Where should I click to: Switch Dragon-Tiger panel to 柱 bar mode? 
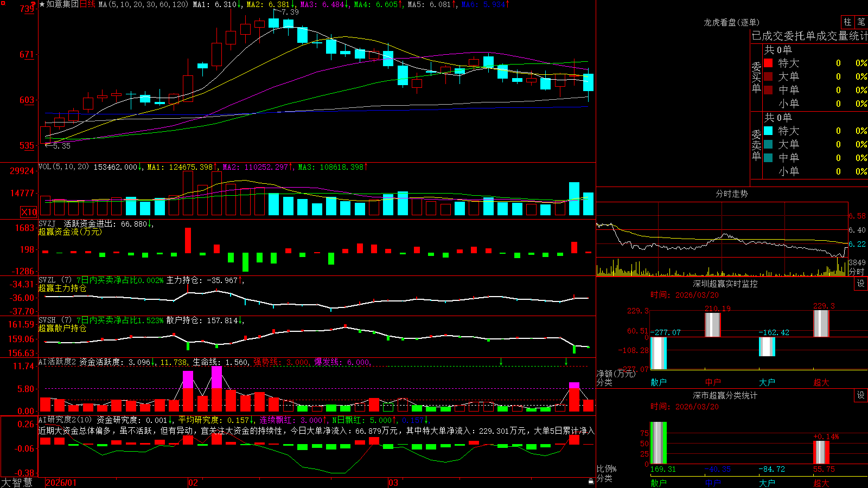click(x=847, y=22)
